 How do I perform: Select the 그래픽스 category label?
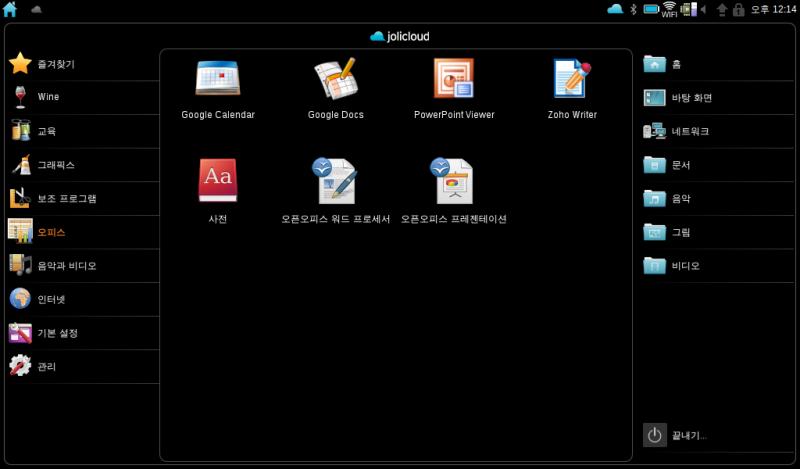(56, 165)
